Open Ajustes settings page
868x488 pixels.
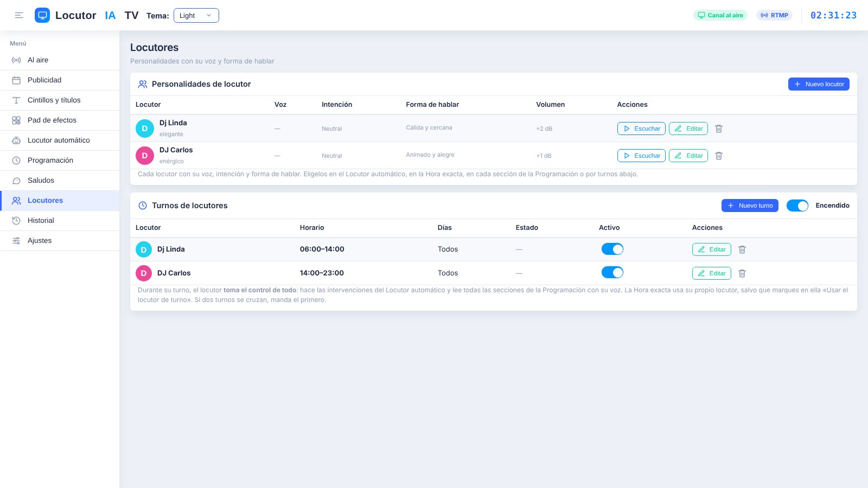point(60,241)
